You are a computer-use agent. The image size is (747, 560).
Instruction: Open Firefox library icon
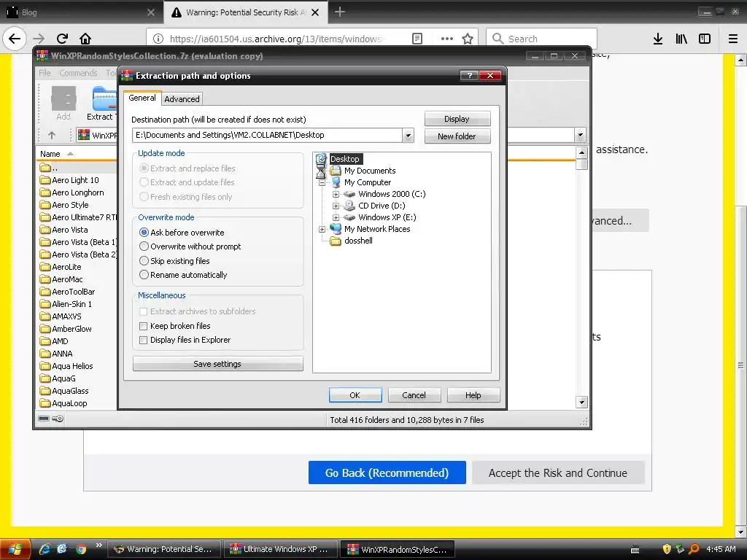(x=681, y=39)
